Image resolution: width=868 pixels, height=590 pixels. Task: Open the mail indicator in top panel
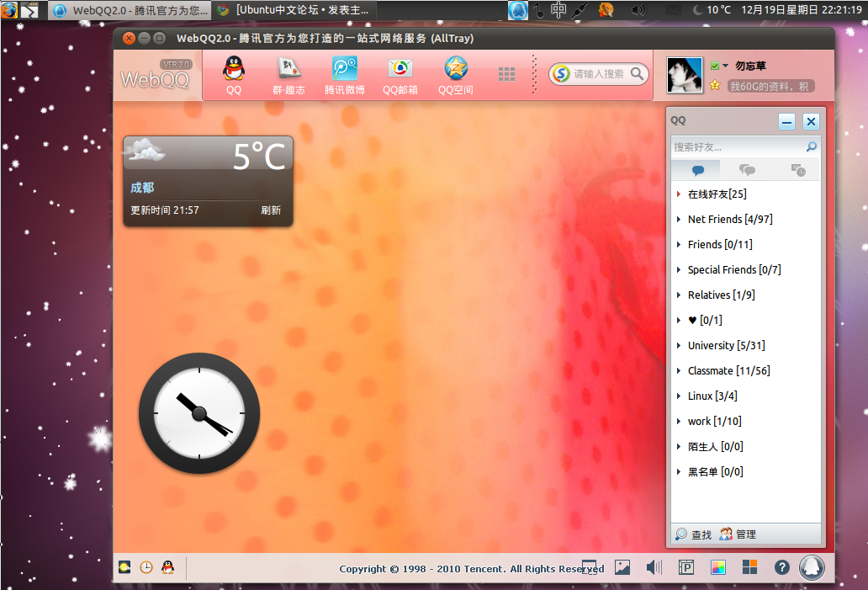coord(673,10)
